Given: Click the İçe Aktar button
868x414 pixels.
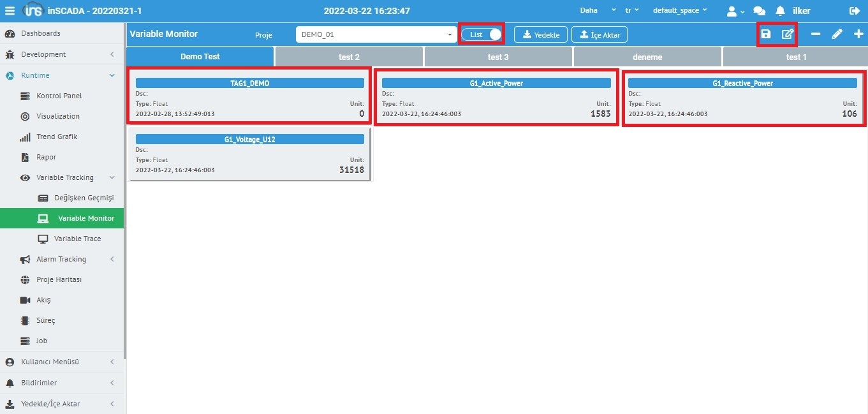Looking at the screenshot, I should (x=600, y=34).
